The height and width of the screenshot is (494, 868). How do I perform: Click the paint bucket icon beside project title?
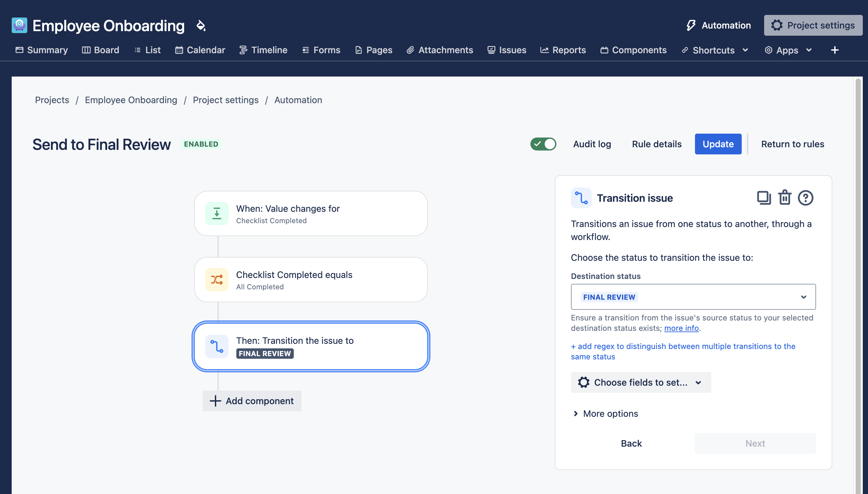[x=201, y=26]
